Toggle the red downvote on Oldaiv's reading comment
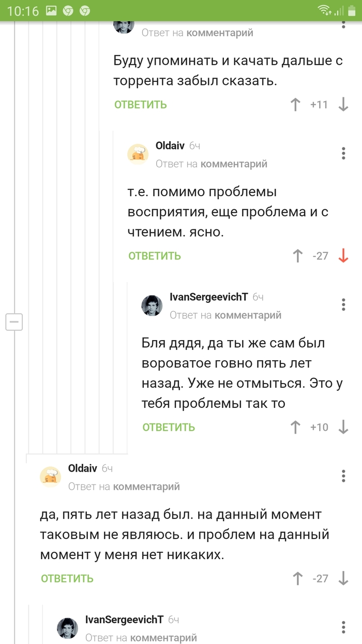The image size is (362, 644). pyautogui.click(x=343, y=256)
